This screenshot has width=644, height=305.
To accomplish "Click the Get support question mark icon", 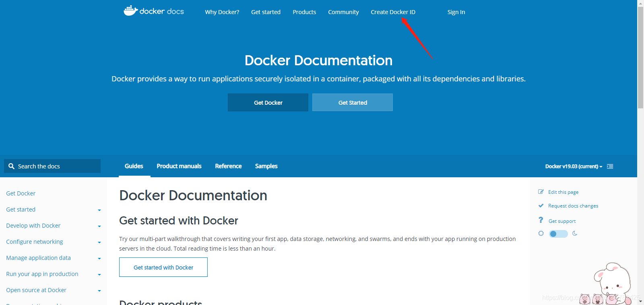I will coord(541,220).
